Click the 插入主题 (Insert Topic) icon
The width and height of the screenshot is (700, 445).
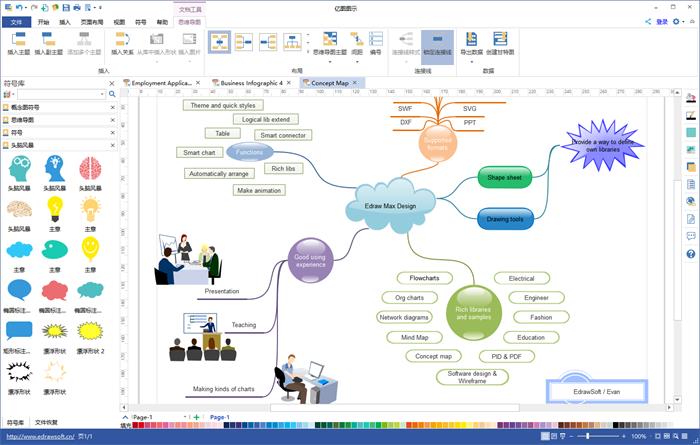tap(18, 43)
